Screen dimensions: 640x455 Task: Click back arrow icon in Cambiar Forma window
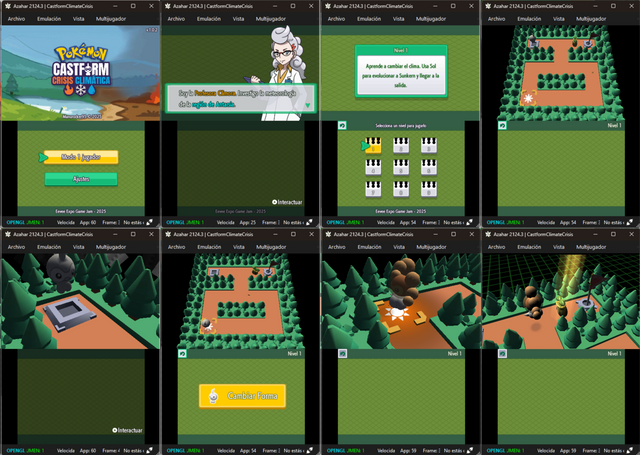[x=182, y=353]
